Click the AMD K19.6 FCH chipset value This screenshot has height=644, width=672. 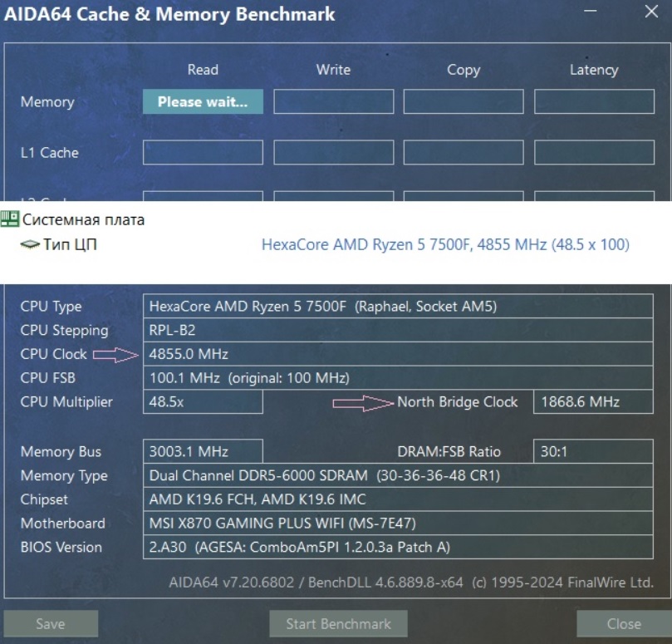[398, 499]
